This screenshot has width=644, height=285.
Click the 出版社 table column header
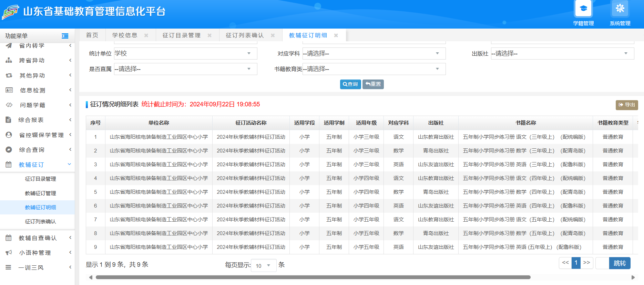(436, 123)
